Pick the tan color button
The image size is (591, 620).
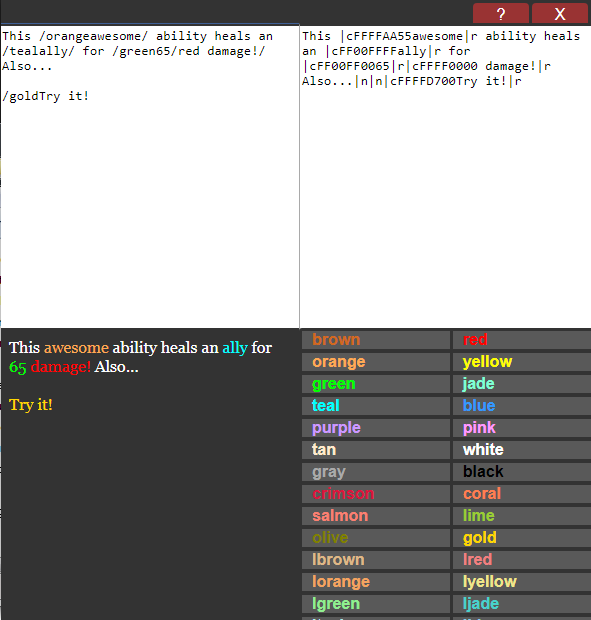[376, 450]
